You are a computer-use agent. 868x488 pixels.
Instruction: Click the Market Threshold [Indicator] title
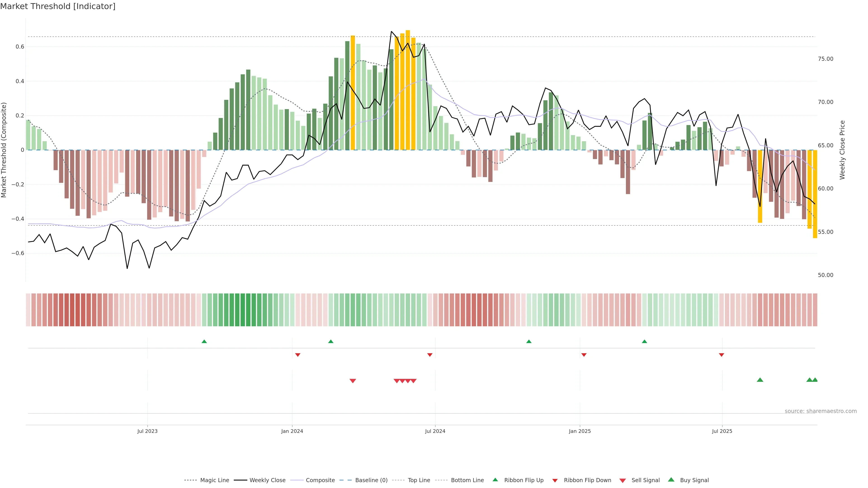coord(58,6)
